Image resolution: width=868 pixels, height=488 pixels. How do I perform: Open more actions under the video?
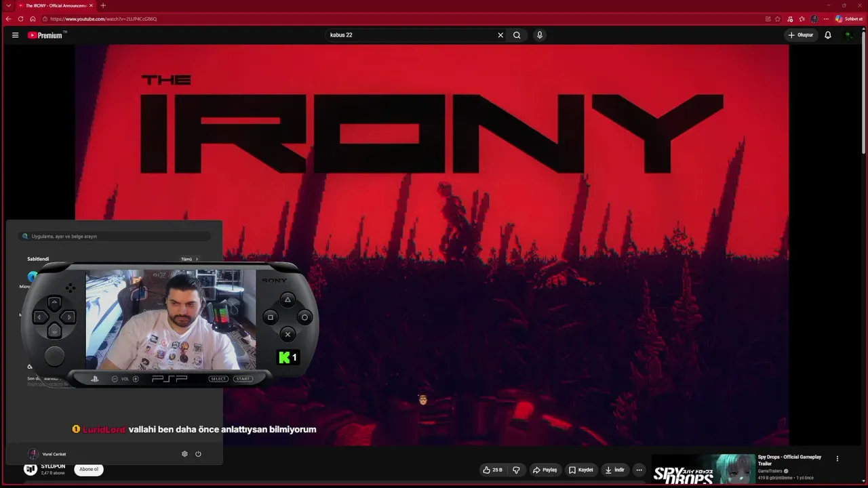pyautogui.click(x=639, y=470)
